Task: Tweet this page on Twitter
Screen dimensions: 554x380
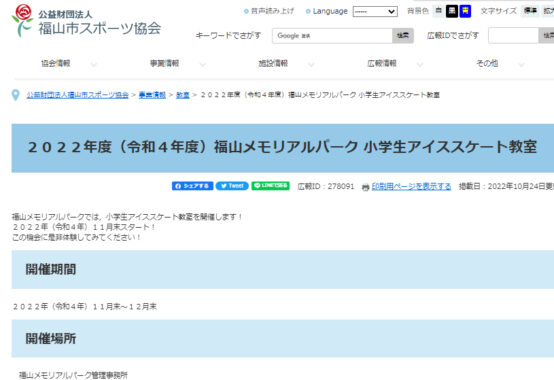Action: 232,186
